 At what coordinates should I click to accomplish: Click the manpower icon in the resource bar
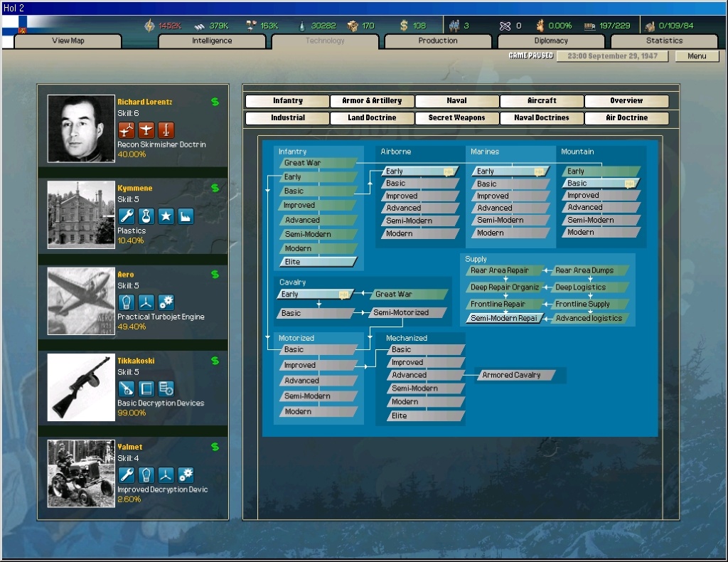pos(454,26)
